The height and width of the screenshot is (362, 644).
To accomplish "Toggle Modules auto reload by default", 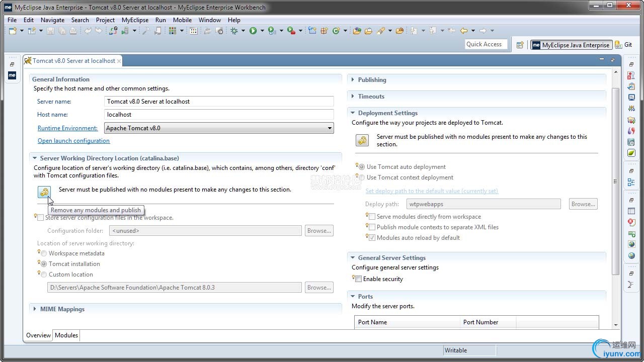I will tap(372, 238).
